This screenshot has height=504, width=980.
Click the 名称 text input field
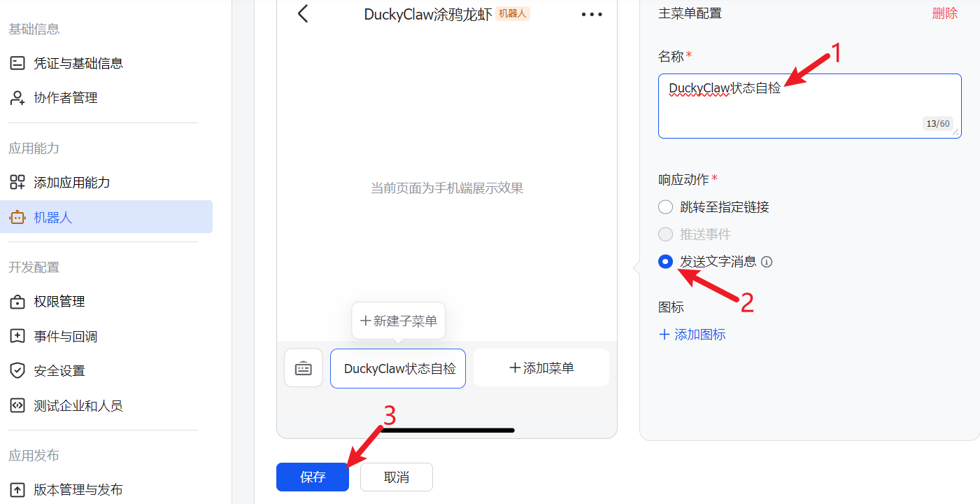(x=810, y=106)
